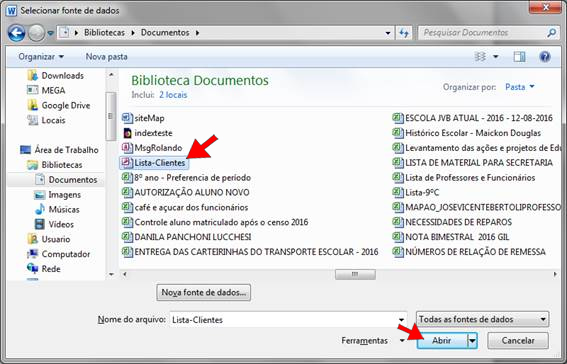Click the Back navigation arrow

(16, 33)
